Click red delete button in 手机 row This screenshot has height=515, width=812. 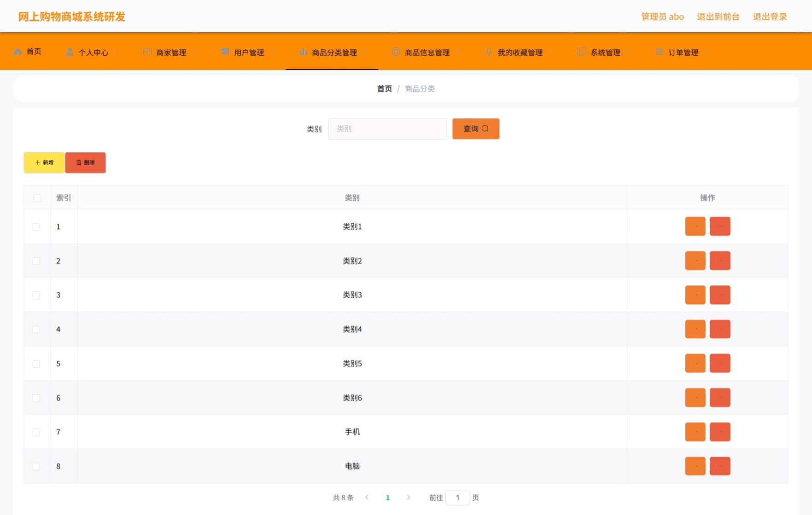click(x=720, y=432)
